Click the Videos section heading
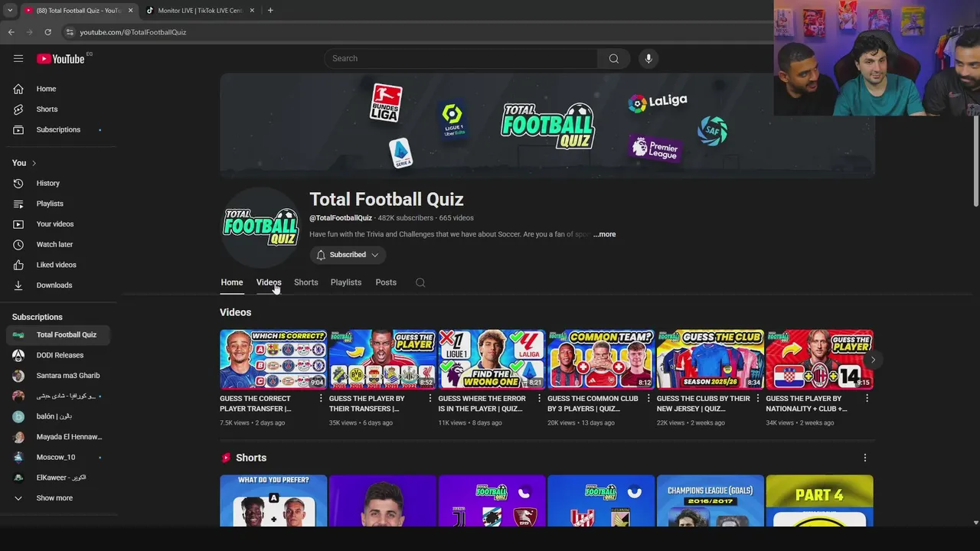Image resolution: width=980 pixels, height=551 pixels. pyautogui.click(x=235, y=312)
